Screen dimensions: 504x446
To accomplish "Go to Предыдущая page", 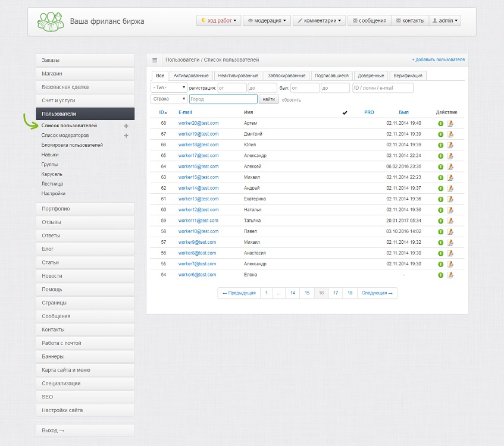I will [x=239, y=293].
